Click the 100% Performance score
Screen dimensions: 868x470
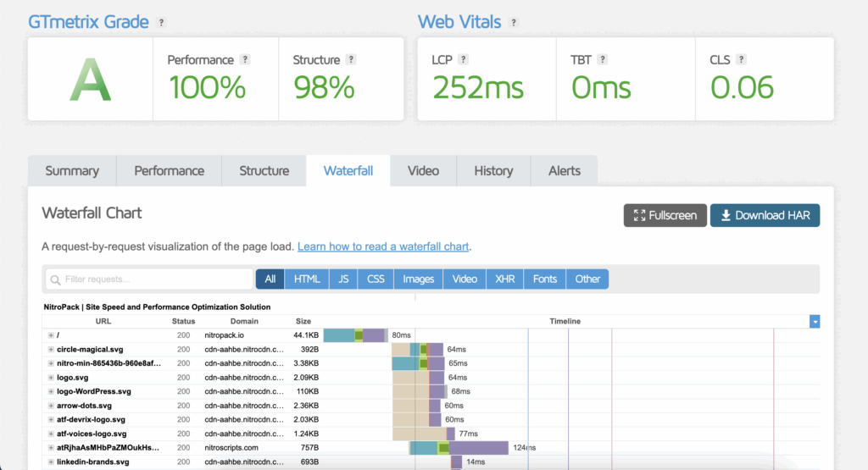[x=207, y=88]
